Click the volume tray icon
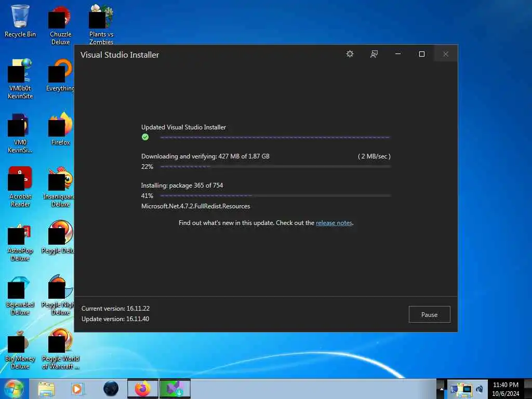The width and height of the screenshot is (532, 399). click(480, 389)
